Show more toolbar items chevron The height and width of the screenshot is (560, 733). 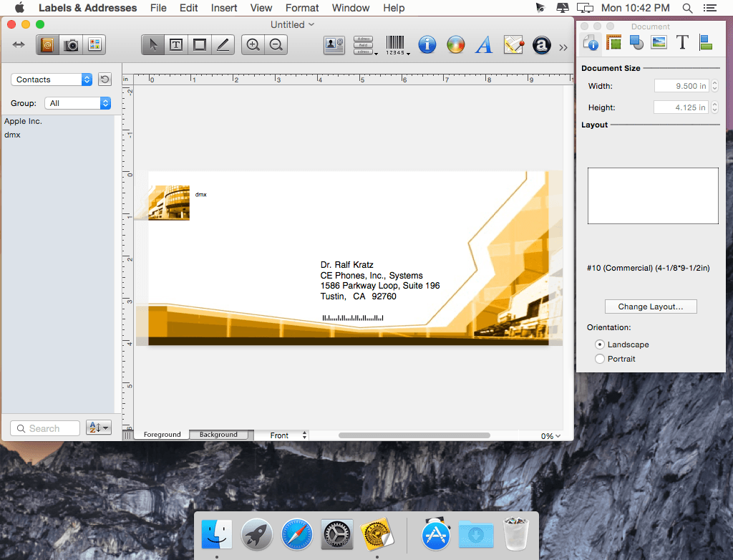point(563,47)
